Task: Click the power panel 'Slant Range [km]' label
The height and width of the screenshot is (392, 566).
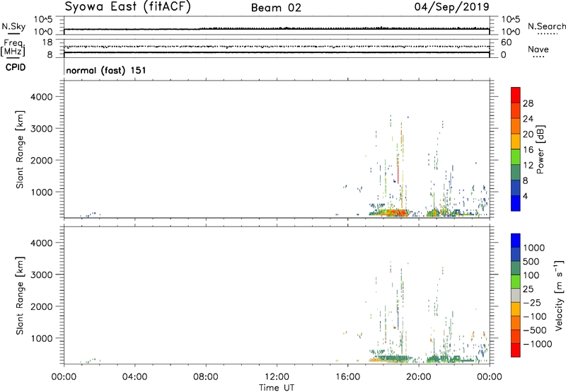Action: click(x=20, y=149)
